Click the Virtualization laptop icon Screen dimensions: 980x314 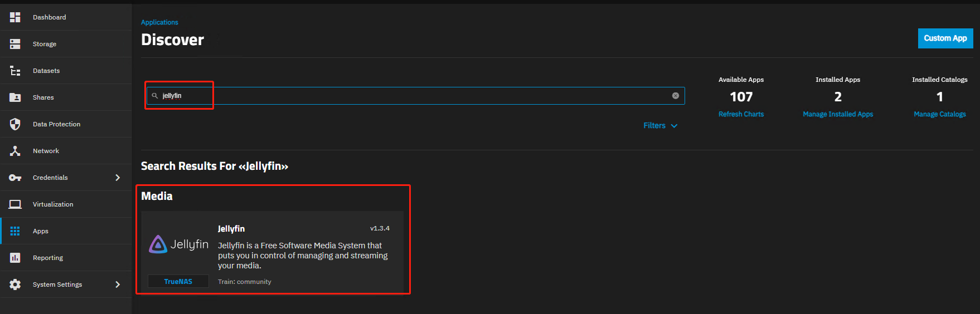click(15, 204)
